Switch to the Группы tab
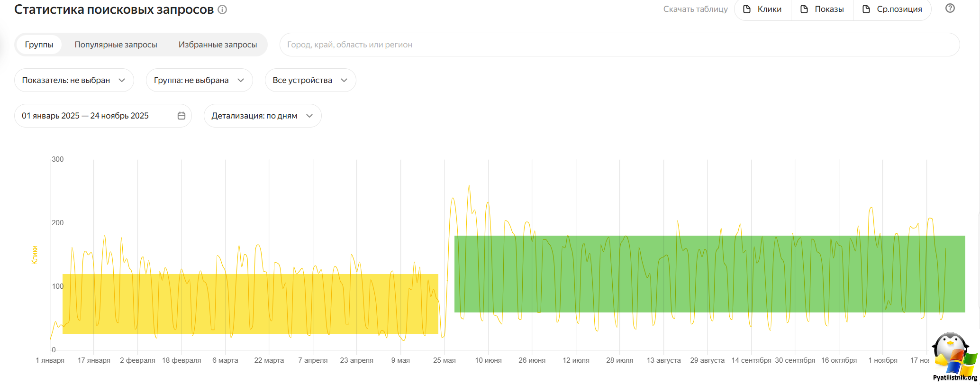Screen dimensions: 980x385 39,45
